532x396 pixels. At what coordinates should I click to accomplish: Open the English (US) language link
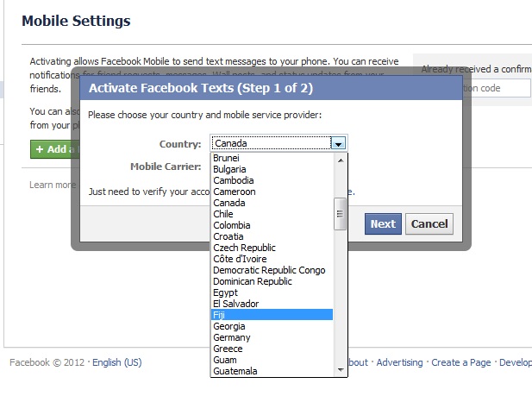pos(116,362)
